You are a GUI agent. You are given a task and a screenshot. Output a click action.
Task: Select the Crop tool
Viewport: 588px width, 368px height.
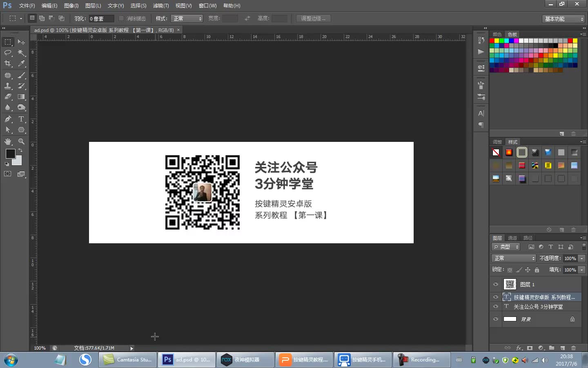click(x=8, y=63)
